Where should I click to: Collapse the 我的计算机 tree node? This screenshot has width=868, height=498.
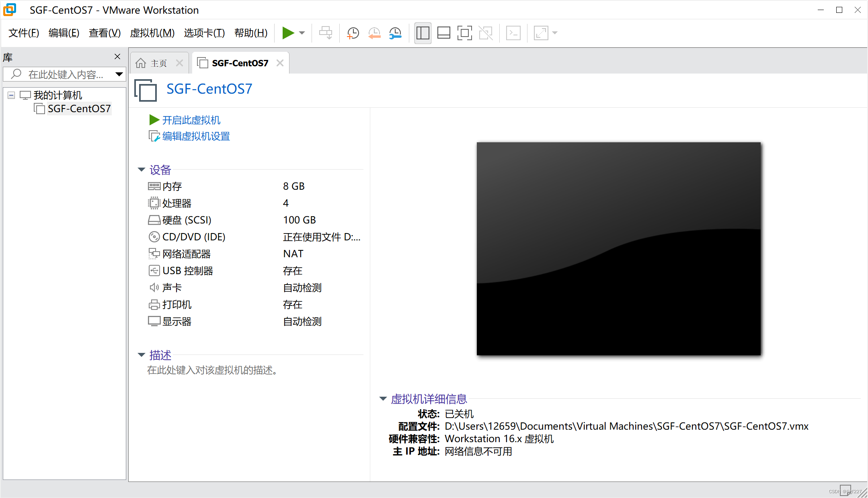pyautogui.click(x=11, y=95)
